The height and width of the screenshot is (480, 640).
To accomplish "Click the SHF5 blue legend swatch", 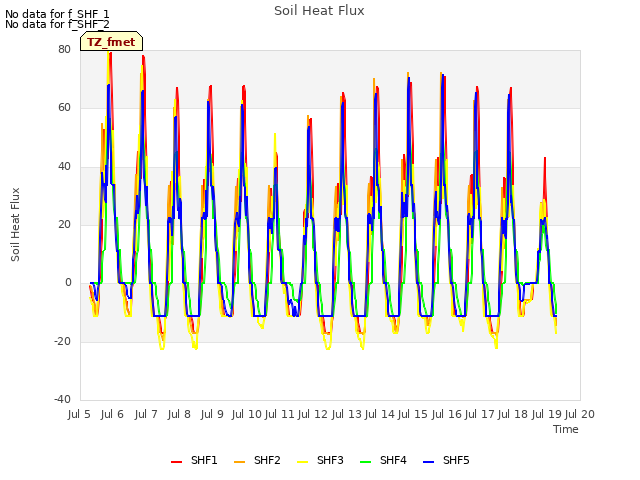I will tap(429, 462).
